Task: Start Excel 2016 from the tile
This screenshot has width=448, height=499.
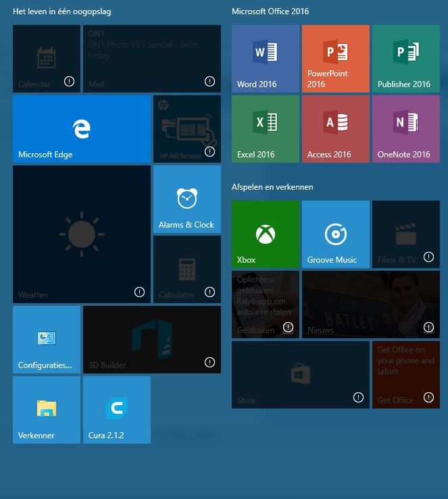Action: click(x=266, y=129)
